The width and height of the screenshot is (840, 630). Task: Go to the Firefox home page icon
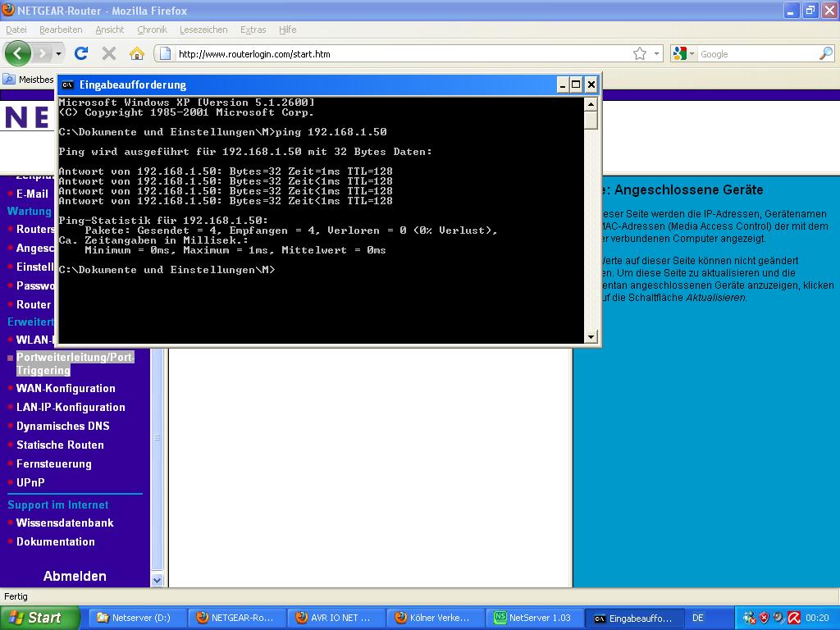click(137, 53)
